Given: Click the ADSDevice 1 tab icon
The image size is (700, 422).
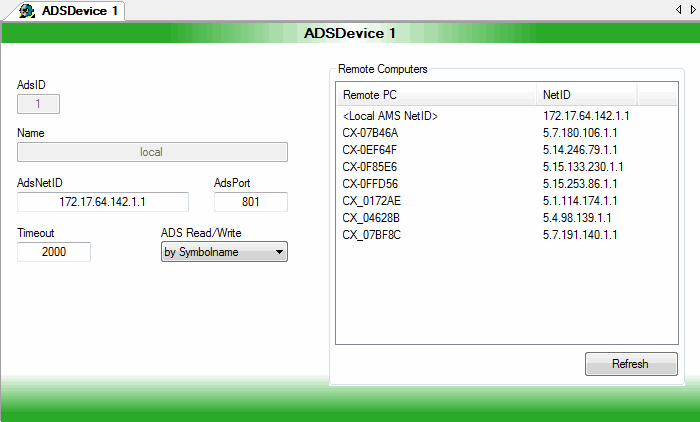Looking at the screenshot, I should pyautogui.click(x=27, y=11).
